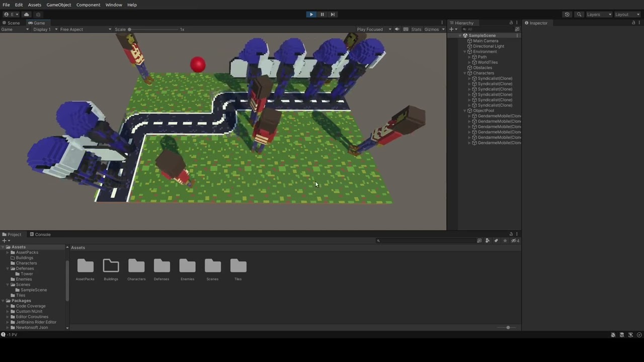The width and height of the screenshot is (644, 362).
Task: Open the Display 1 dropdown
Action: [x=45, y=29]
